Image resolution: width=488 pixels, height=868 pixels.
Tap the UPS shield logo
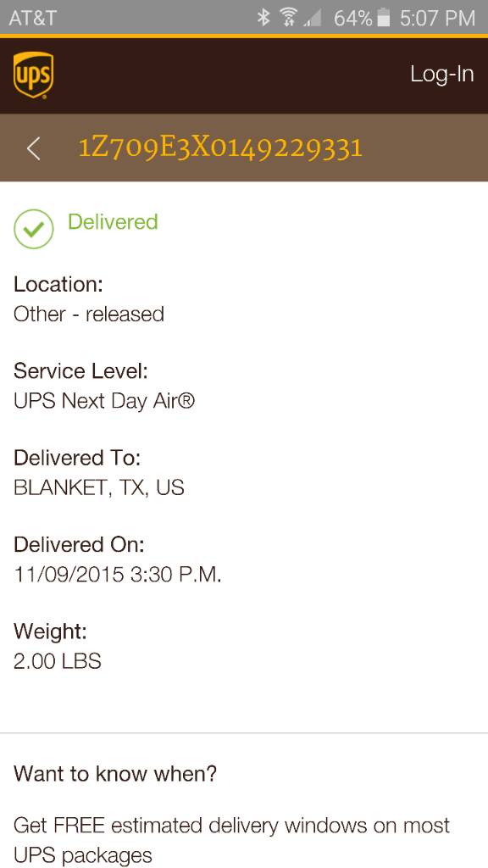33,75
